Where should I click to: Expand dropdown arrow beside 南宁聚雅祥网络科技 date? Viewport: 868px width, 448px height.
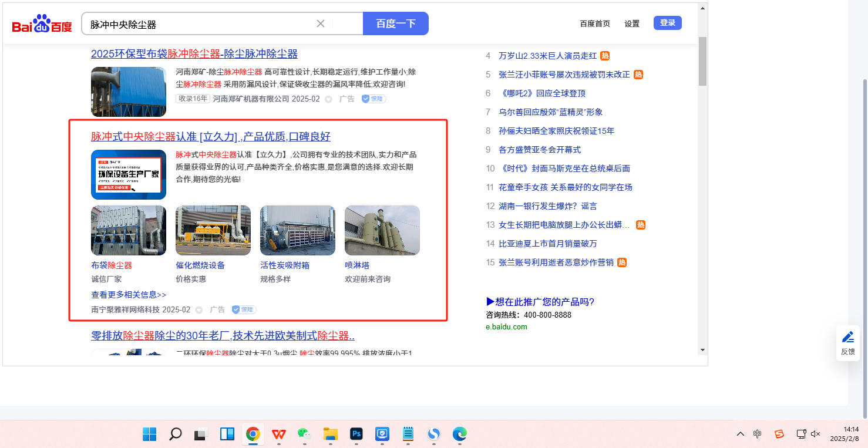[199, 310]
